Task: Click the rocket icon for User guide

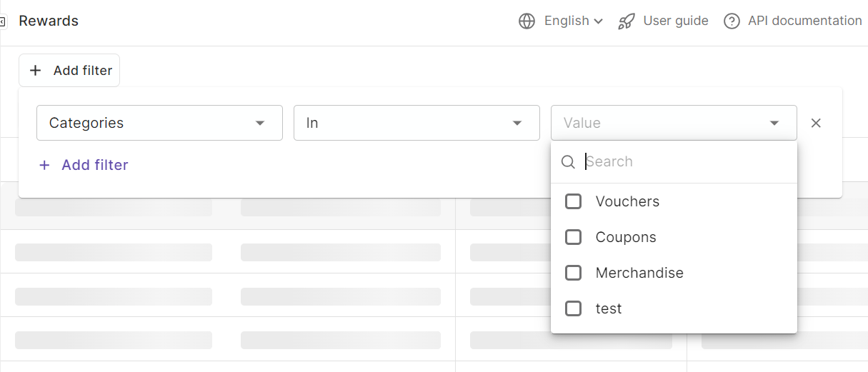Action: pyautogui.click(x=627, y=21)
